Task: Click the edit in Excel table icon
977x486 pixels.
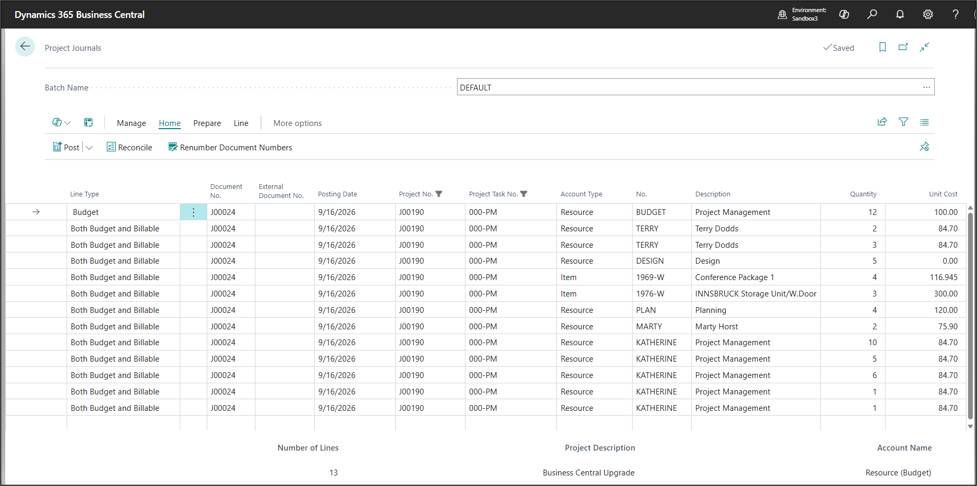Action: click(88, 123)
